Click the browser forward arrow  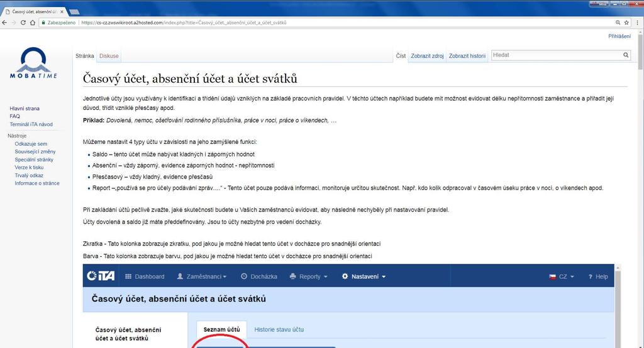pyautogui.click(x=14, y=23)
